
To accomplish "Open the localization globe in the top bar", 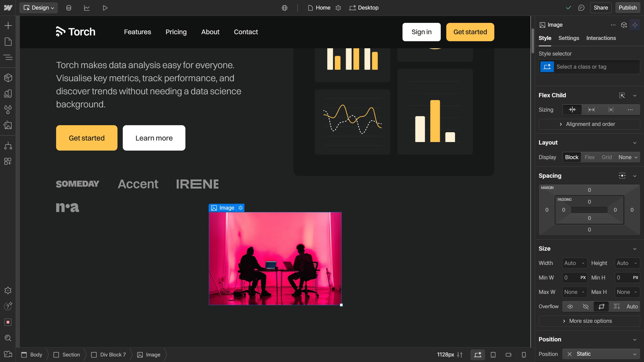I will point(284,8).
